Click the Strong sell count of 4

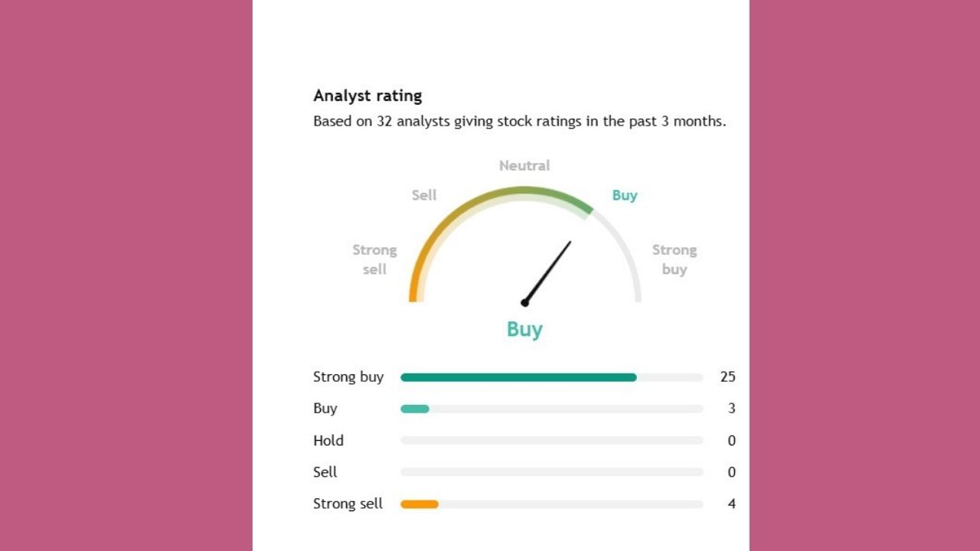click(731, 504)
